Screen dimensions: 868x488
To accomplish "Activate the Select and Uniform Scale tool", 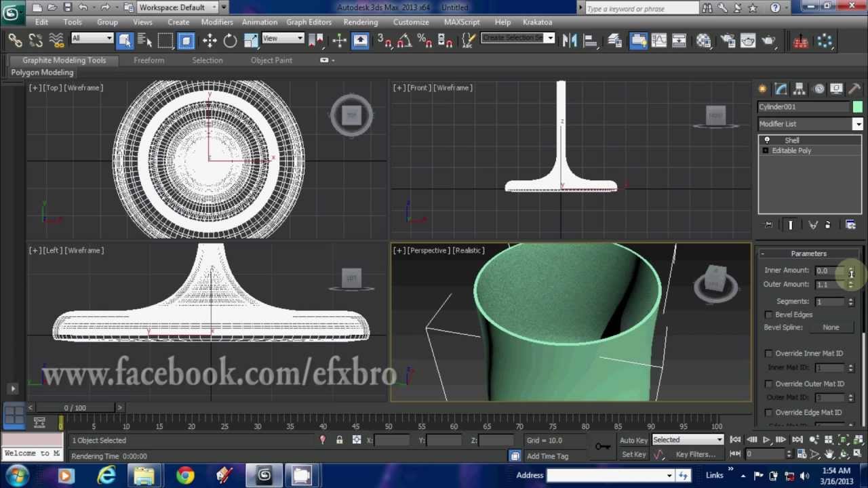I will point(250,41).
